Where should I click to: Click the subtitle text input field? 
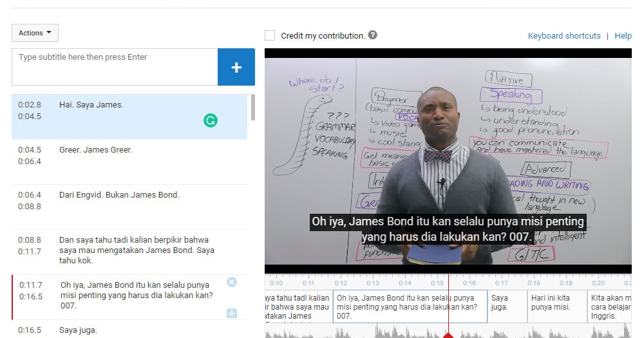[115, 67]
